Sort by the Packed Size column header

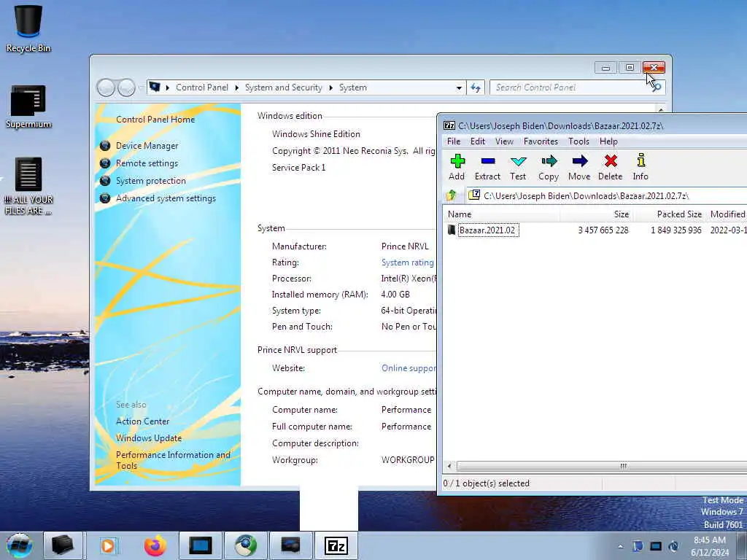click(670, 214)
